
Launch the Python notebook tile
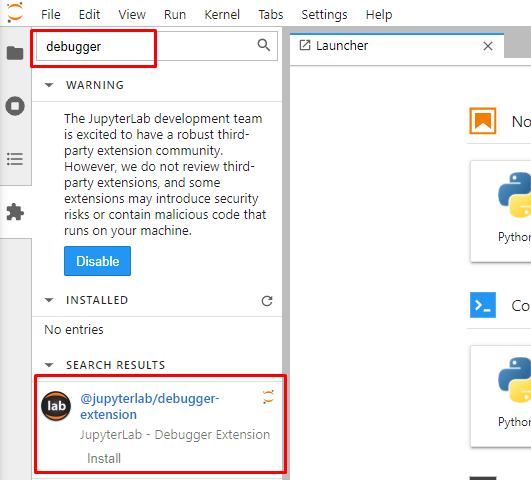[501, 211]
